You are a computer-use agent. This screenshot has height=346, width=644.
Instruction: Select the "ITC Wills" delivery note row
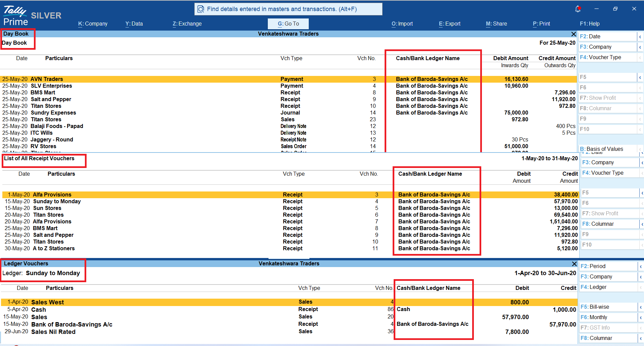coord(289,133)
